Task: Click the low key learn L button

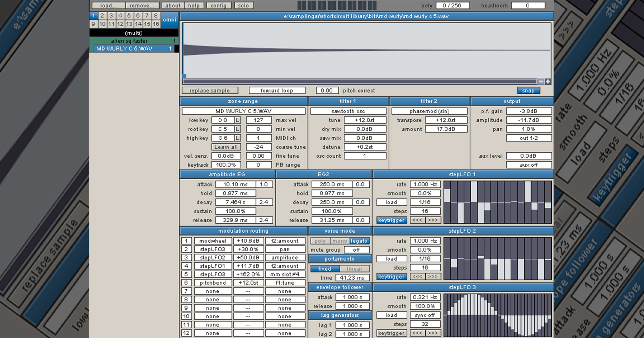Action: click(237, 120)
